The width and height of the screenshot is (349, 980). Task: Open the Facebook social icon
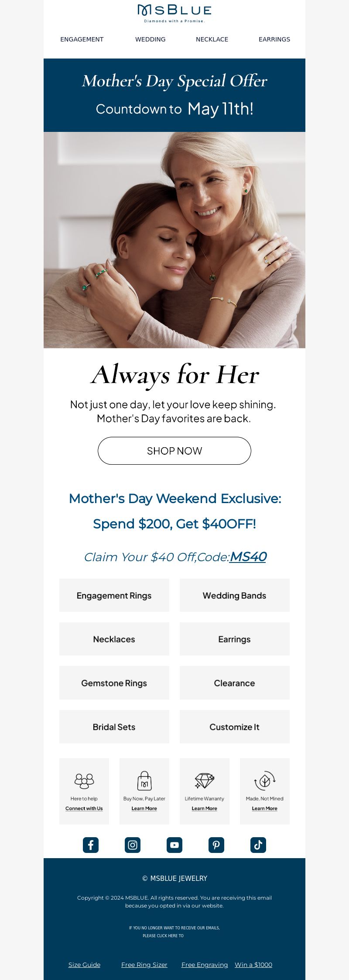click(91, 845)
